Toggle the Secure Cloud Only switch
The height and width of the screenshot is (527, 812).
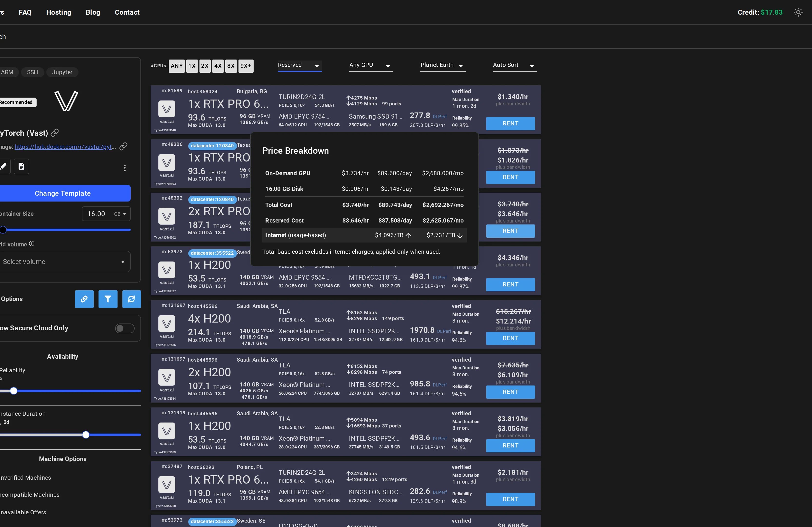click(x=125, y=328)
